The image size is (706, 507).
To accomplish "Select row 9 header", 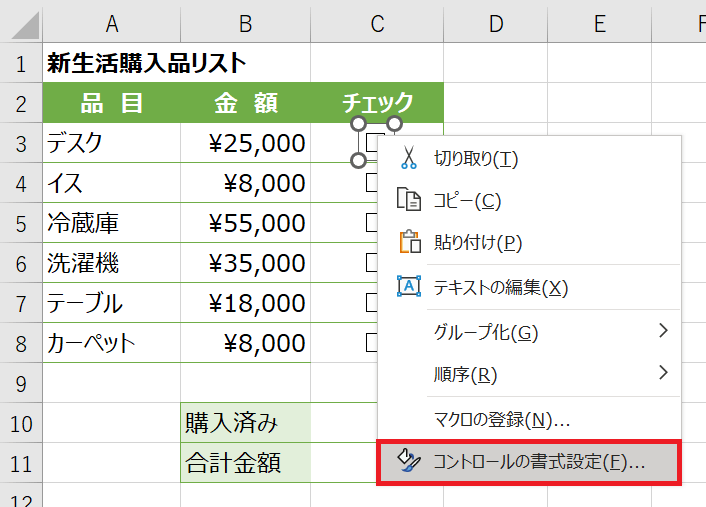I will point(20,382).
